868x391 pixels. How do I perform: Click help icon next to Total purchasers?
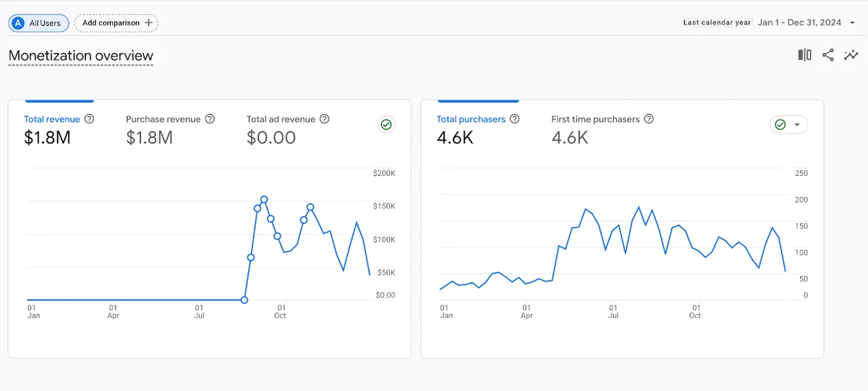(x=514, y=119)
